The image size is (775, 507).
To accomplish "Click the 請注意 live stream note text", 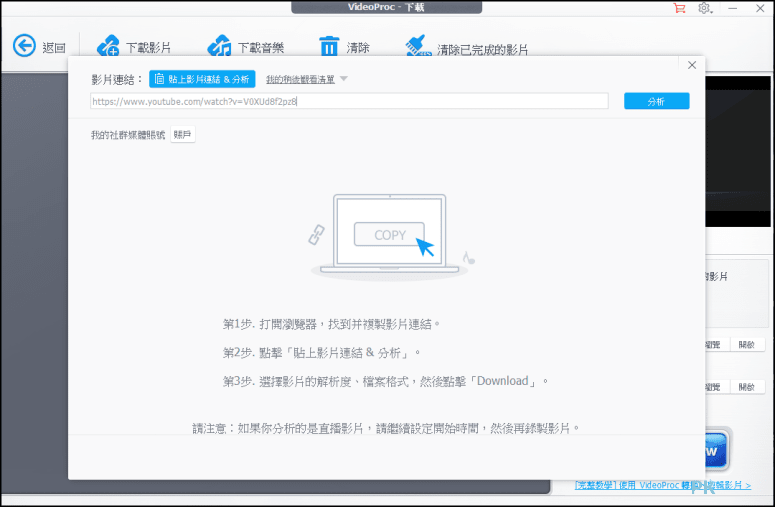I will (x=386, y=428).
